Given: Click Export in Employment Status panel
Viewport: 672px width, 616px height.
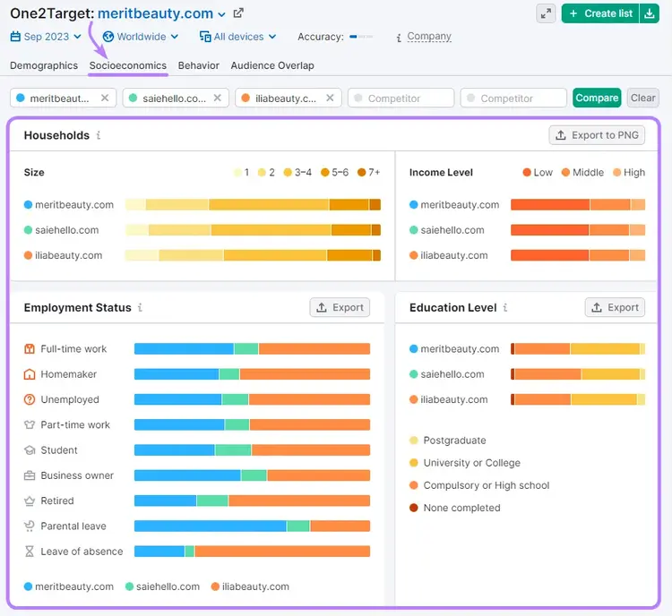Looking at the screenshot, I should coord(340,308).
